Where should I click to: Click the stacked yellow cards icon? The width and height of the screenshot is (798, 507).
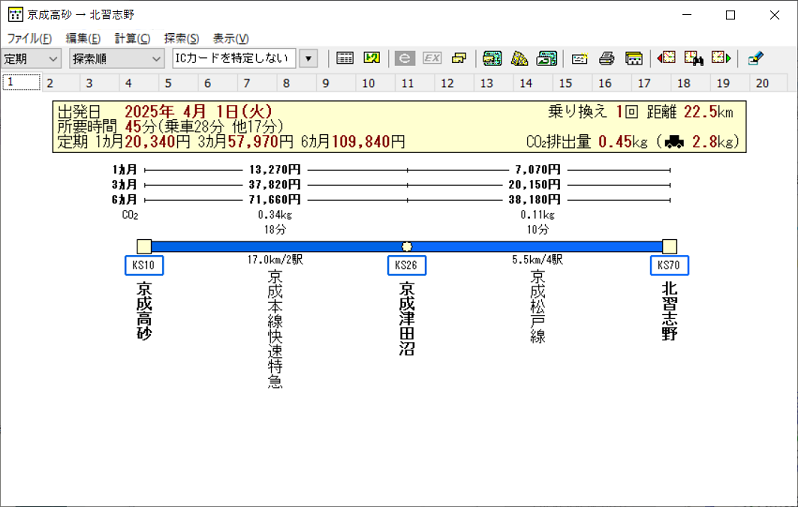[x=459, y=59]
